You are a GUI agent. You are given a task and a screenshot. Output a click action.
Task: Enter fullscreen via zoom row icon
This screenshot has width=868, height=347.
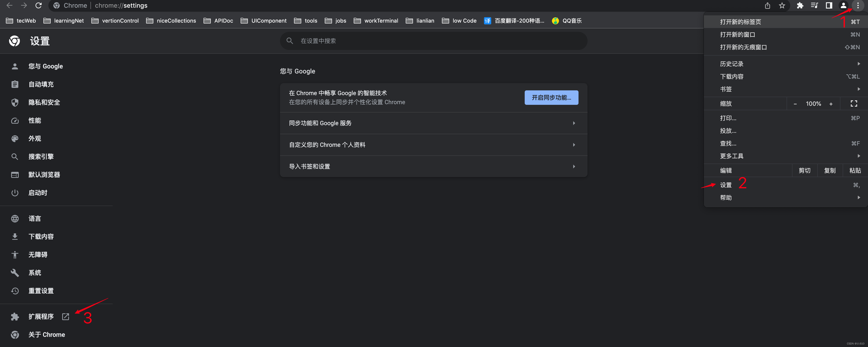tap(854, 104)
